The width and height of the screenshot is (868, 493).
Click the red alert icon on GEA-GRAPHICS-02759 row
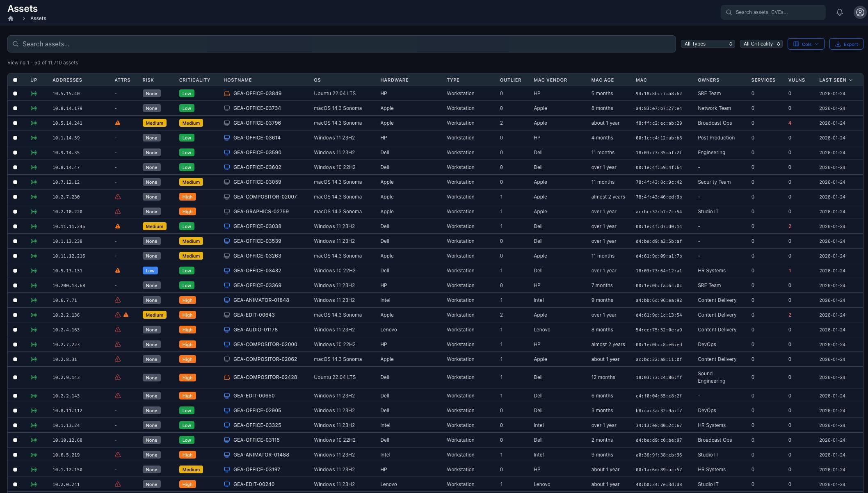coord(118,212)
